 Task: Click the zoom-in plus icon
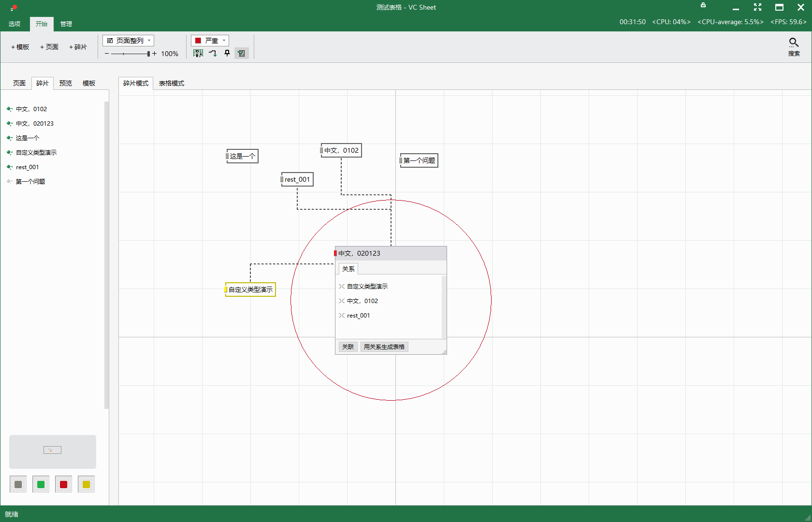pyautogui.click(x=155, y=54)
